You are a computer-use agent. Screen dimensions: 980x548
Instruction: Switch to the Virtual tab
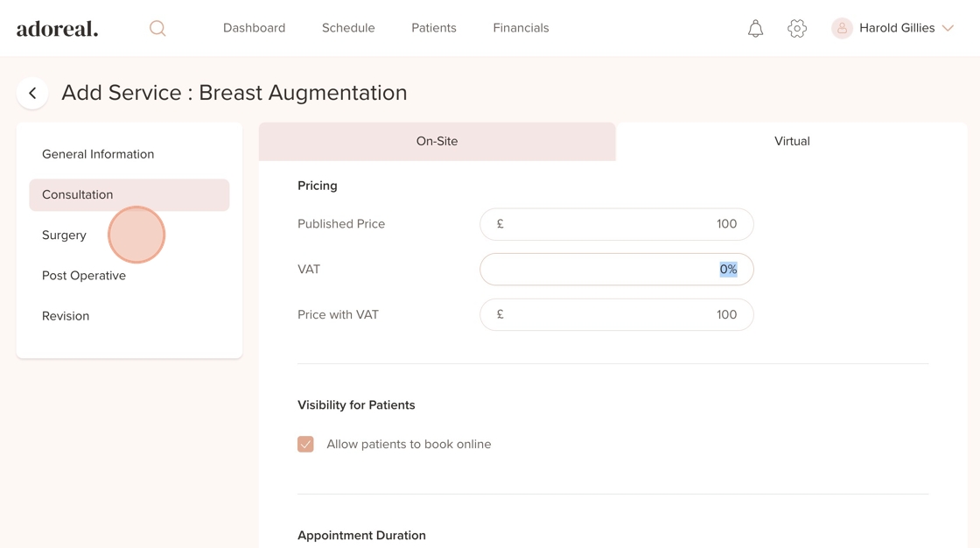pyautogui.click(x=792, y=141)
